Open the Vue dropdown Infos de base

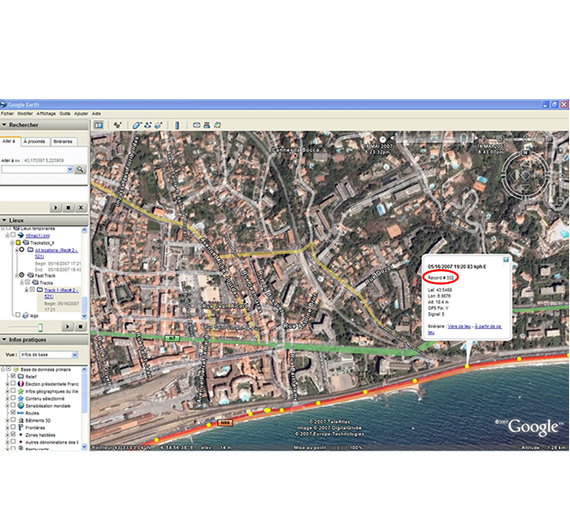pos(48,354)
